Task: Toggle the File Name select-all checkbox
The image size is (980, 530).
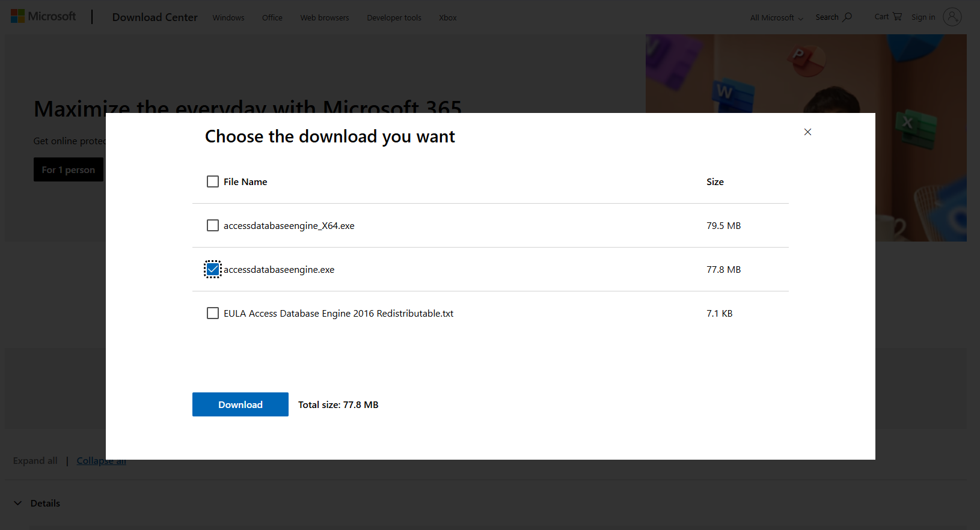Action: coord(213,181)
